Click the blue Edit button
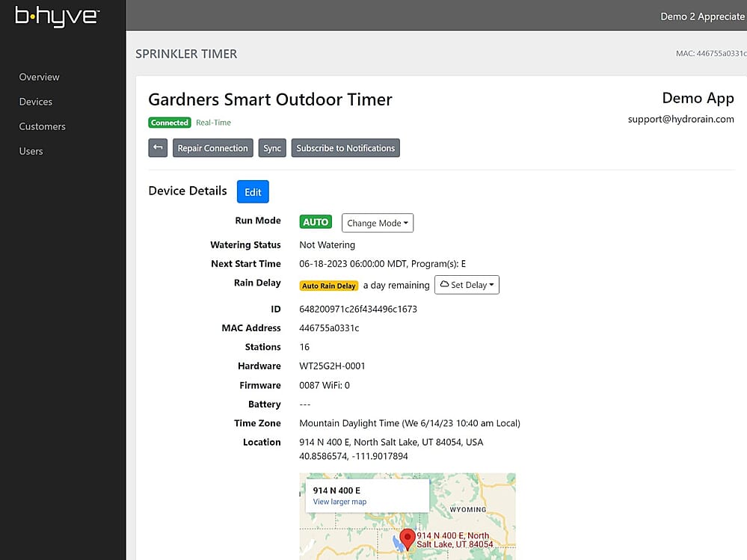This screenshot has width=747, height=560. 253,192
